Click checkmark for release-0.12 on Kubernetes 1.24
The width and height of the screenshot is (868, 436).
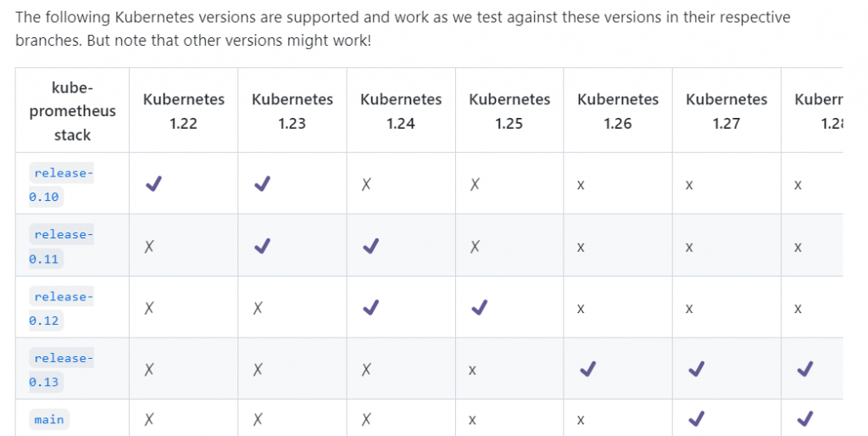[370, 308]
